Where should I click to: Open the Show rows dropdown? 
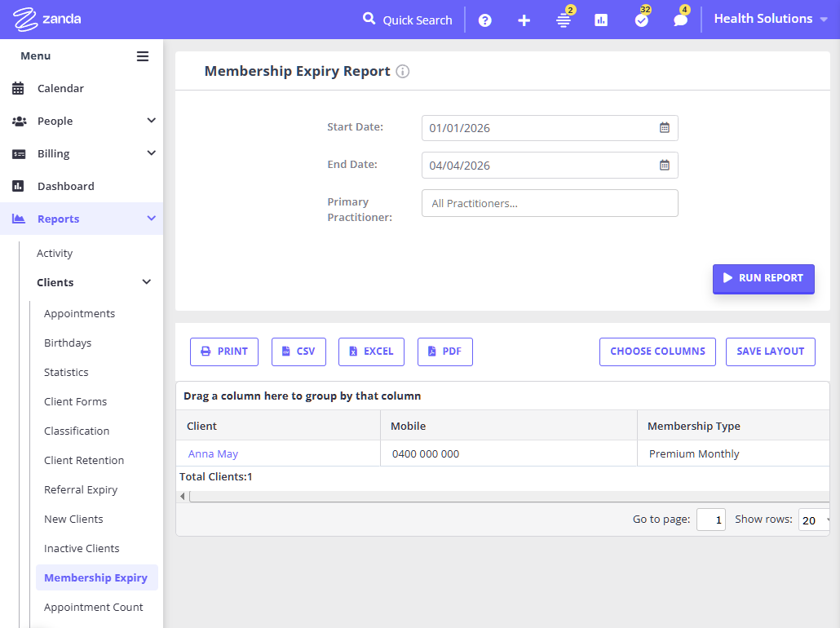[815, 520]
